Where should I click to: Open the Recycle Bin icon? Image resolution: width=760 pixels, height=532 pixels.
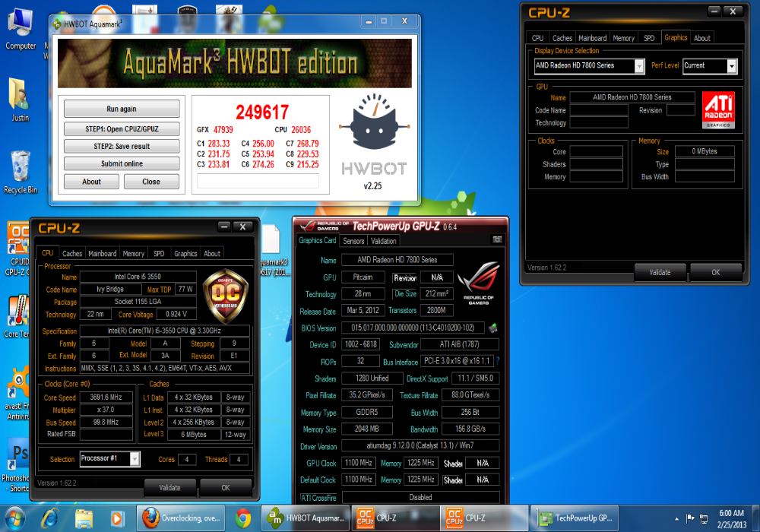point(21,172)
